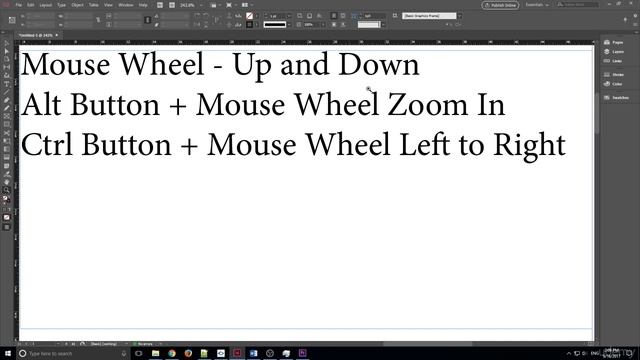
Task: Select the Pencil tool
Action: click(7, 108)
